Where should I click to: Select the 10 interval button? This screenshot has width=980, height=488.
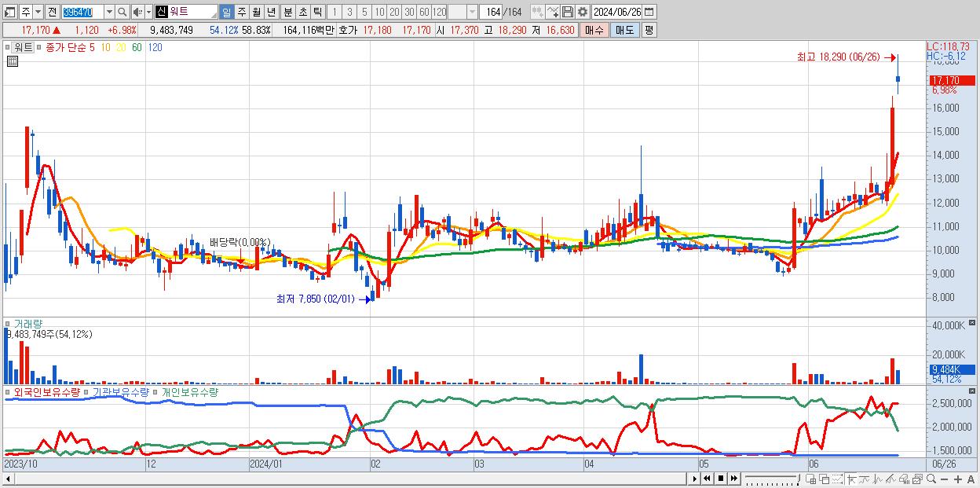pos(379,12)
